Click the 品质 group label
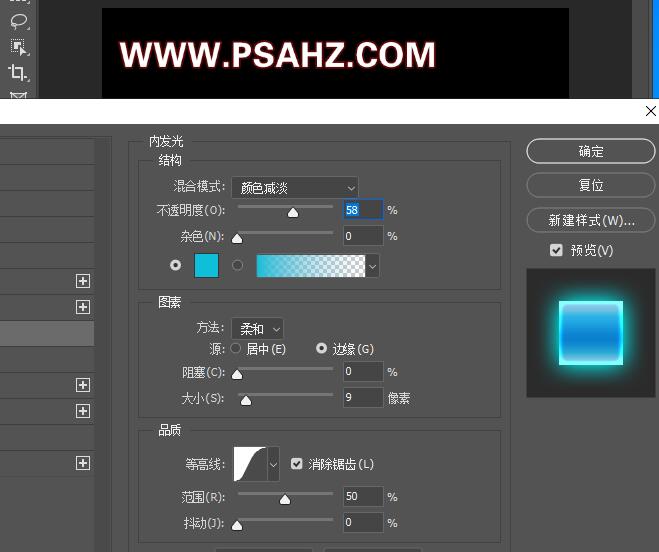Viewport: 659px width, 552px height. coord(169,430)
